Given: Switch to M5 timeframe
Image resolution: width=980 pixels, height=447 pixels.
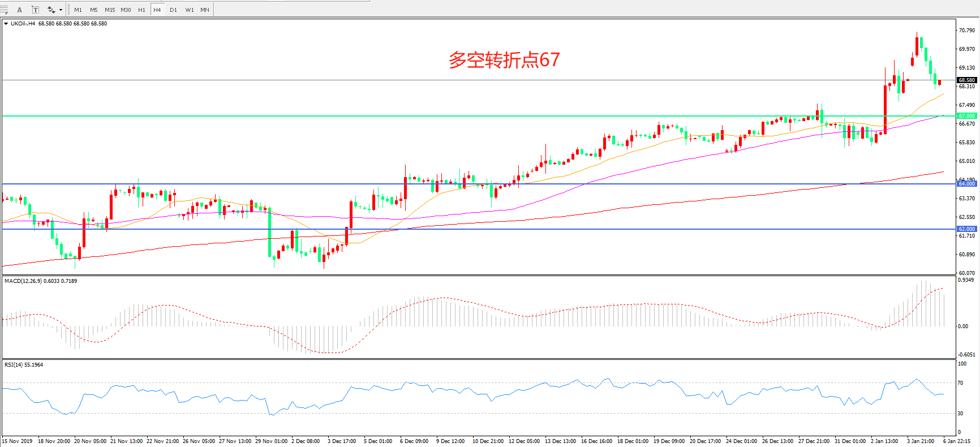Looking at the screenshot, I should coord(94,10).
